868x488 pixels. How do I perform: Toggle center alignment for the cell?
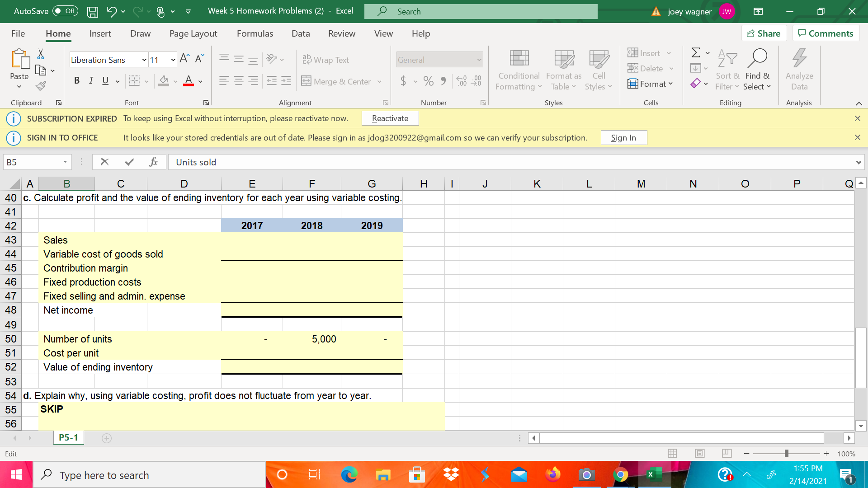(238, 81)
